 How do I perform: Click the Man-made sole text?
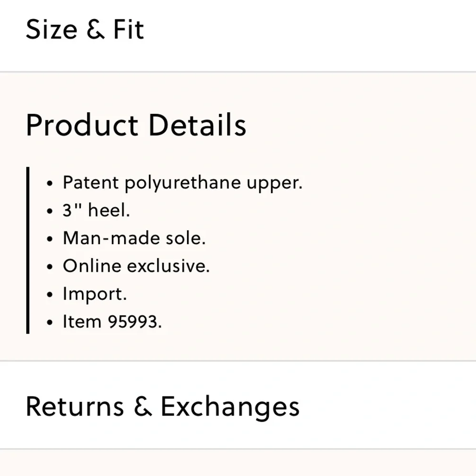[134, 238]
